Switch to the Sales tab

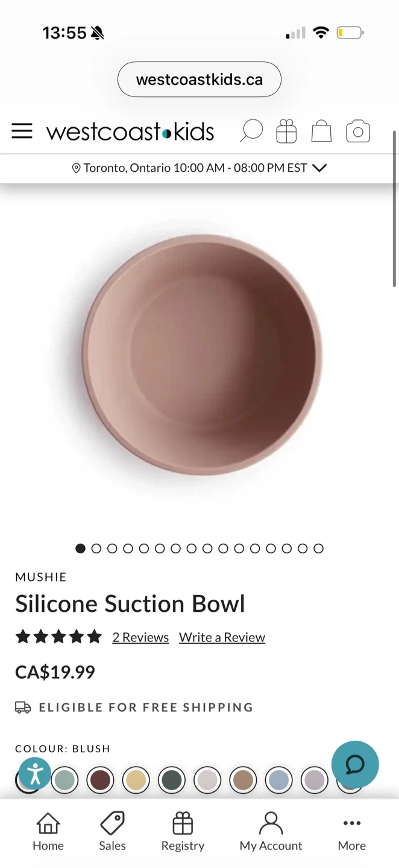click(x=112, y=831)
